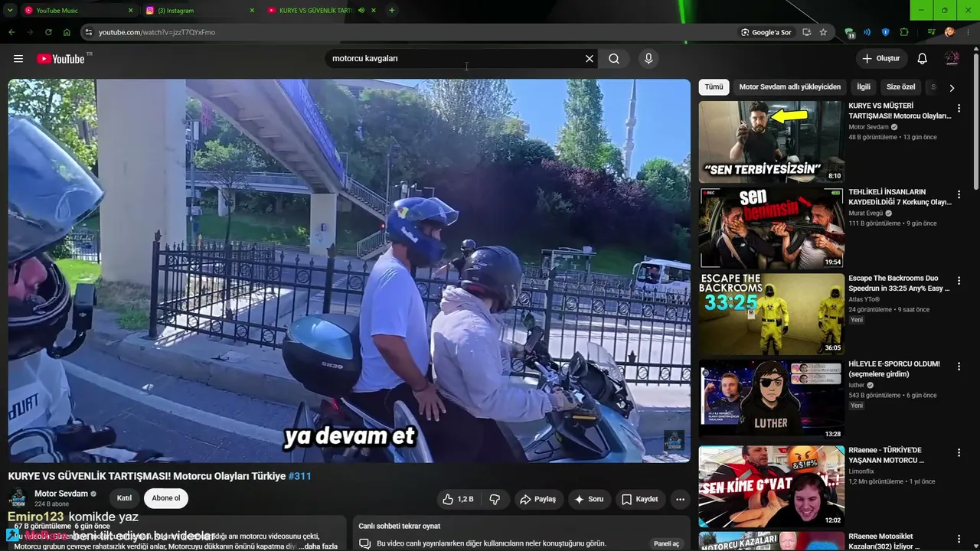This screenshot has width=980, height=551.
Task: Open more actions under the video
Action: click(x=680, y=499)
